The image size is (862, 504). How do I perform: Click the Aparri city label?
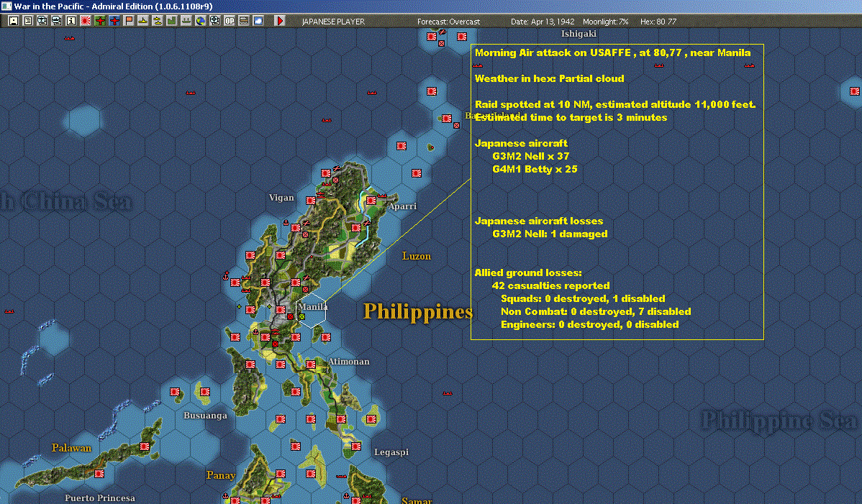pyautogui.click(x=402, y=206)
